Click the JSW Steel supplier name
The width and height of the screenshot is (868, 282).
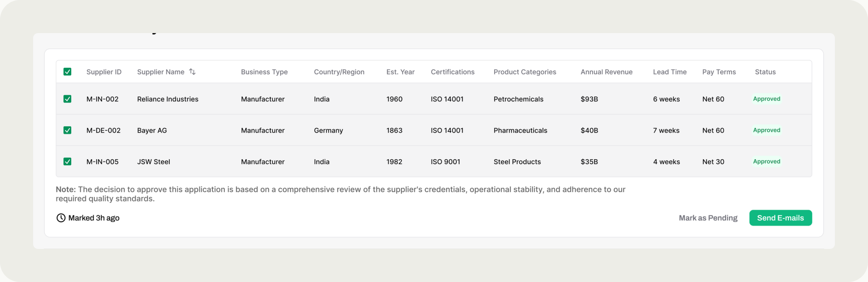pos(154,162)
